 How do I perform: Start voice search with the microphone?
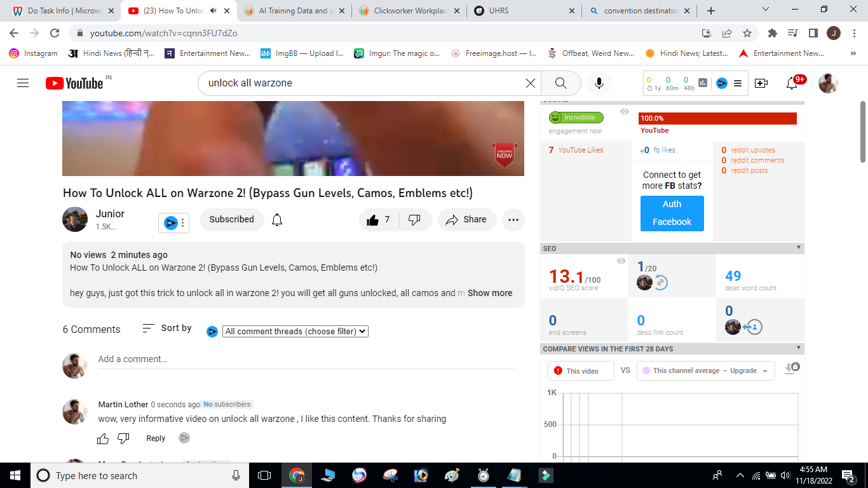(x=599, y=83)
